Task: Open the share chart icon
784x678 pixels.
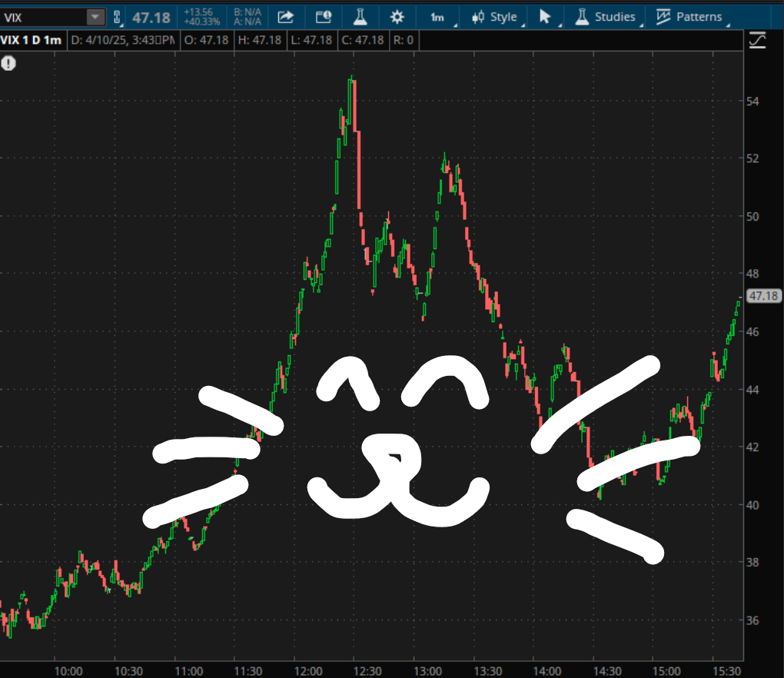Action: point(285,17)
